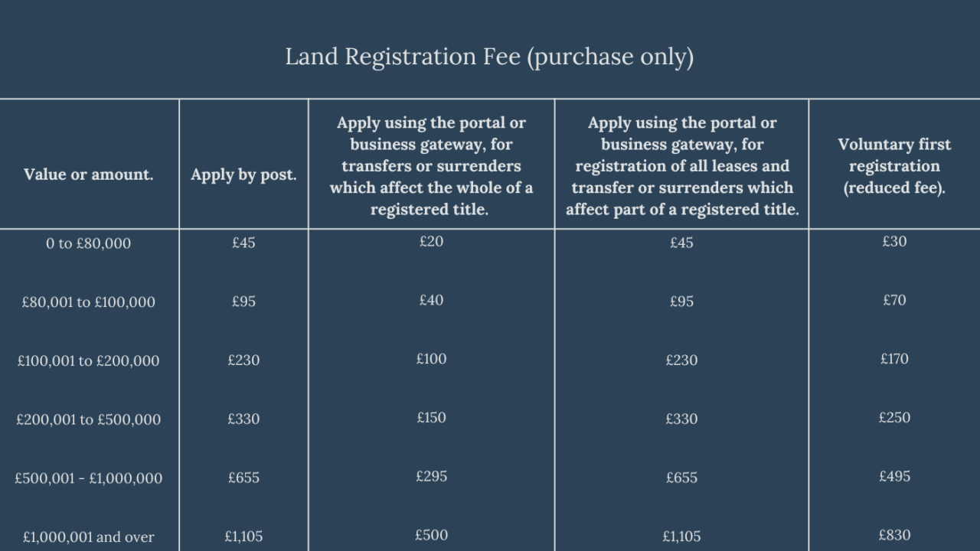This screenshot has height=551, width=980.
Task: Click the "£200,001 to £500,000" value range
Action: 89,419
